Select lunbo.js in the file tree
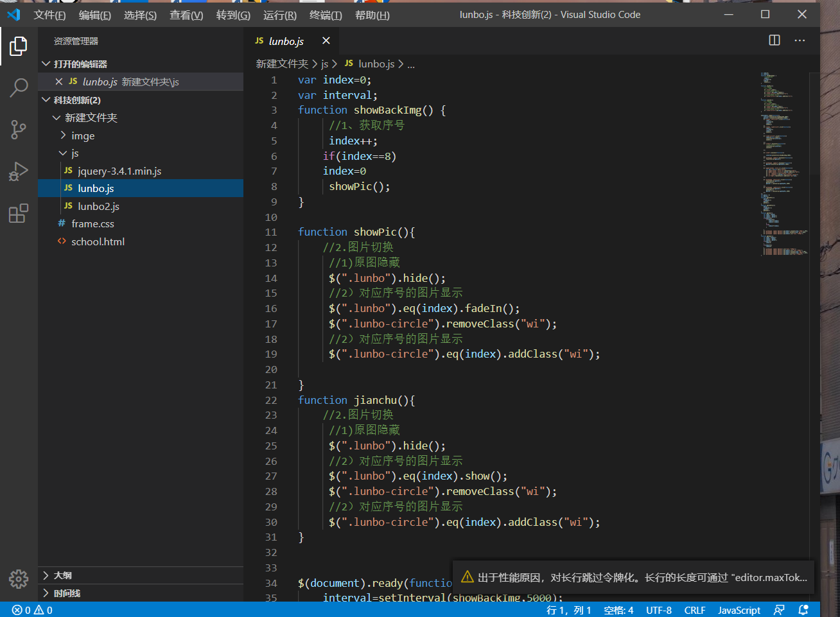840x617 pixels. (141, 188)
